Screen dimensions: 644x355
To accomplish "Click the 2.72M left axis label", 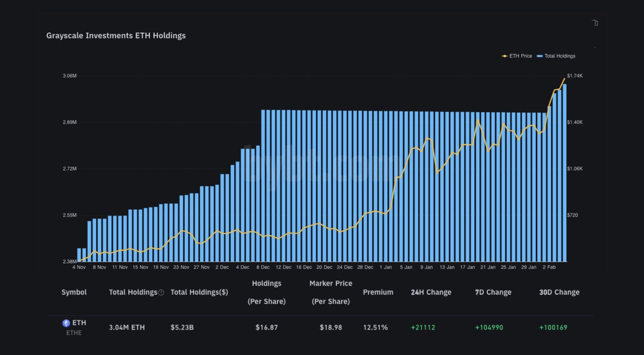I will coord(70,169).
